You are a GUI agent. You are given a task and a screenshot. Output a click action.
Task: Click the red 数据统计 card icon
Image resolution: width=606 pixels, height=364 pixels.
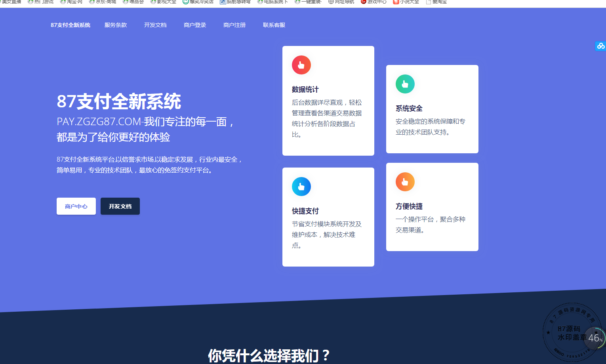(301, 65)
